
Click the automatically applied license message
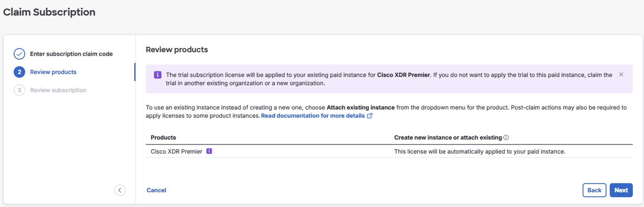(x=479, y=151)
